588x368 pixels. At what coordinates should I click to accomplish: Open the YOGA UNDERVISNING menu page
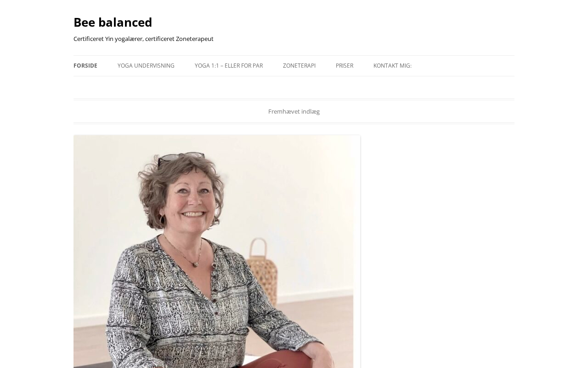pos(146,66)
